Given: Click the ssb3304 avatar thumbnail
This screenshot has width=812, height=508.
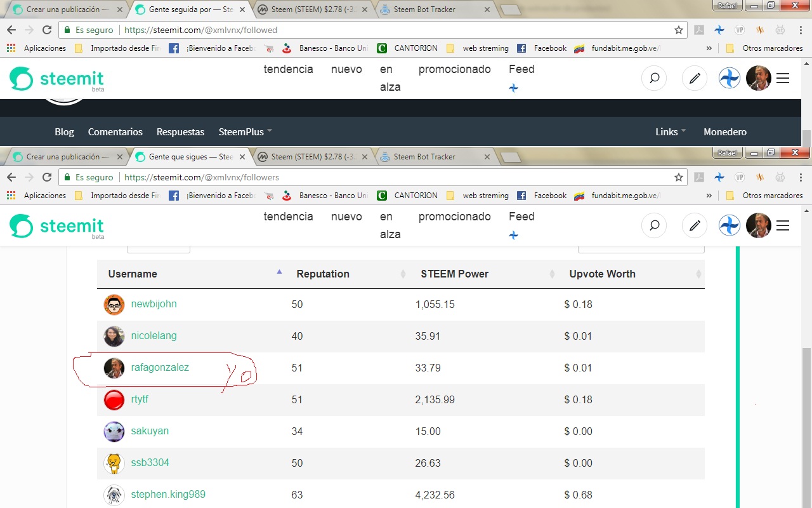Looking at the screenshot, I should 114,463.
